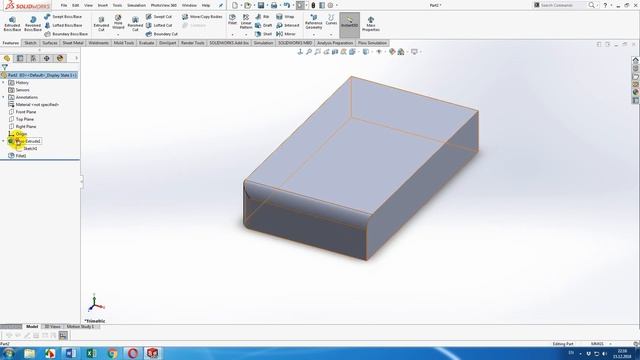Switch to the Flow Simulation tab
640x360 pixels.
(x=372, y=43)
